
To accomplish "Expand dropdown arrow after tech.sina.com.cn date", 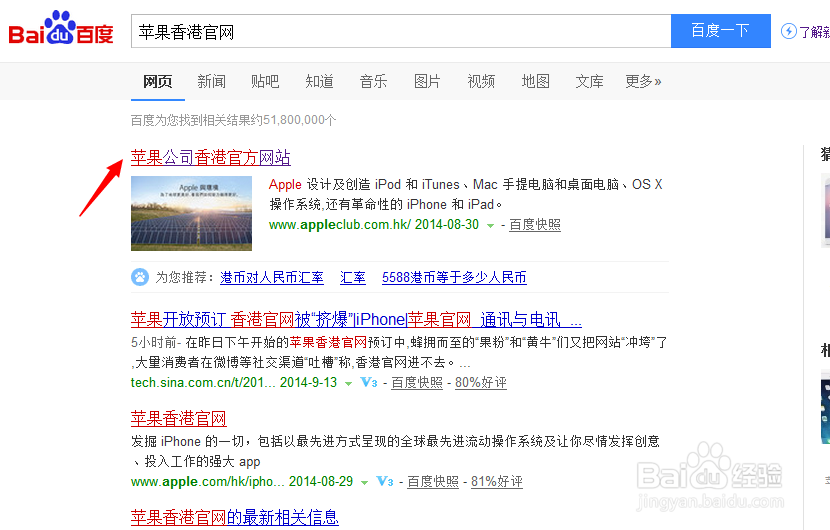I will 348,383.
